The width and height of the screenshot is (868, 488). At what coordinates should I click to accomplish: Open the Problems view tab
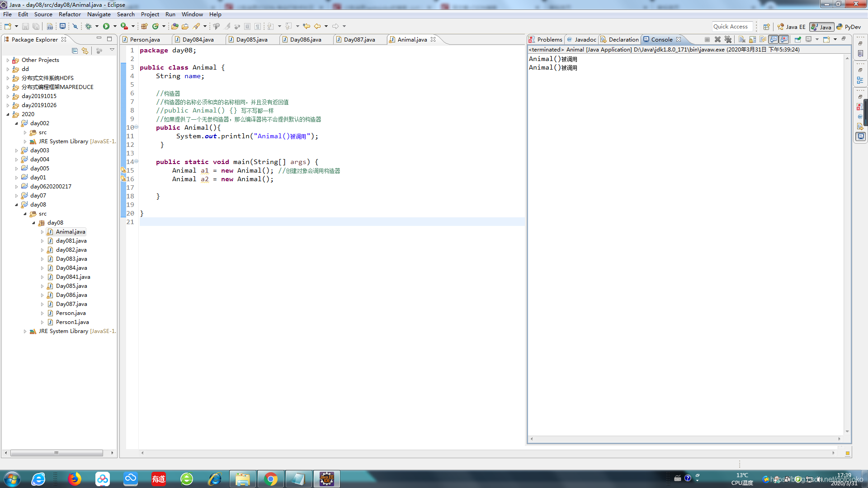coord(549,39)
